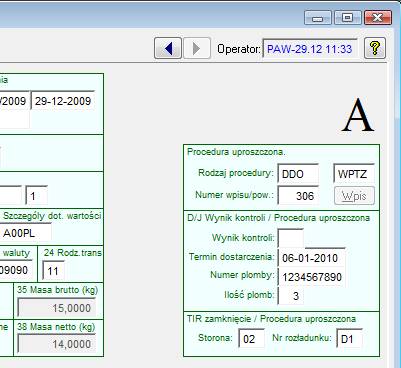Screen dimensions: 401x368
Task: Select the Operator field PAW-29.12 11:33
Action: [x=310, y=49]
